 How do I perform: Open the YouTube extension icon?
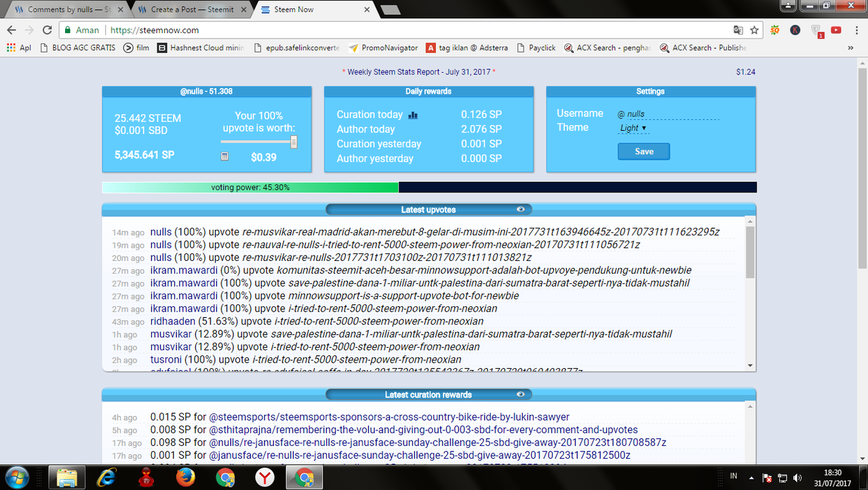point(836,30)
